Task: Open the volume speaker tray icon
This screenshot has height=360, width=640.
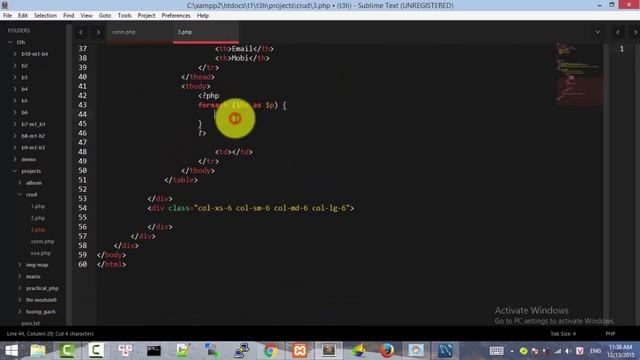Action: (x=568, y=351)
